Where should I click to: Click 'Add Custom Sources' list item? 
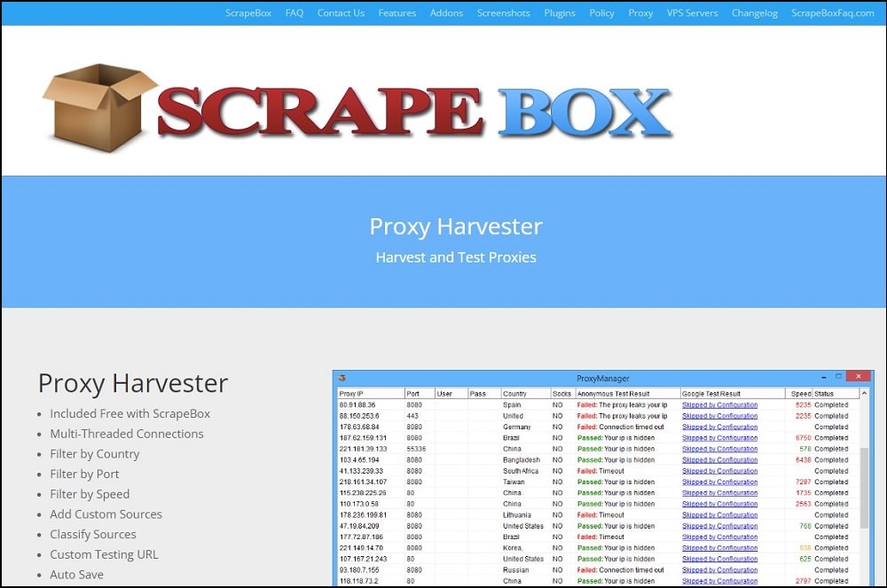coord(106,514)
